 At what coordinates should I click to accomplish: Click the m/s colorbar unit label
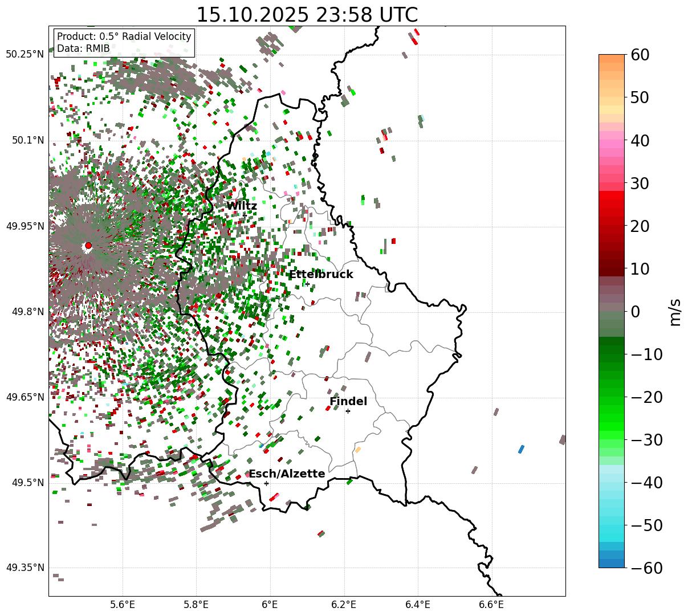(675, 311)
